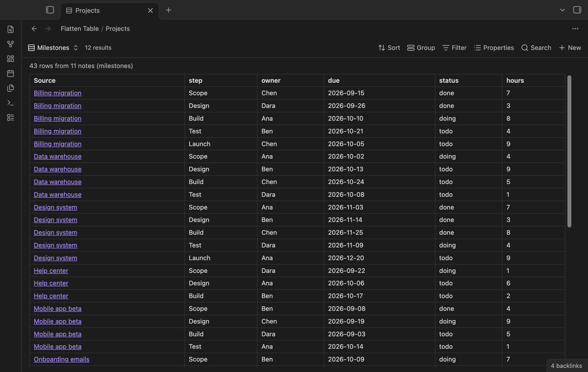The height and width of the screenshot is (372, 588).
Task: Open the Group menu
Action: (421, 47)
